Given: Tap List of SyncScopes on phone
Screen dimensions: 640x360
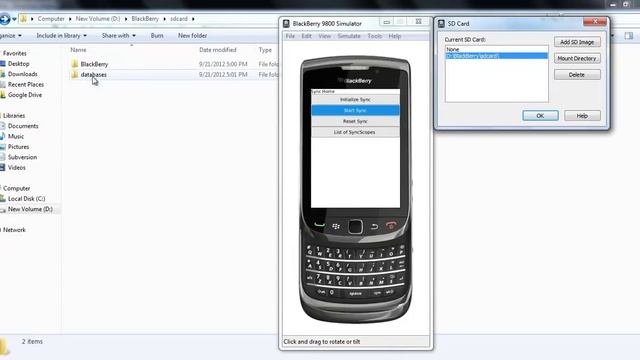Looking at the screenshot, I should (355, 132).
